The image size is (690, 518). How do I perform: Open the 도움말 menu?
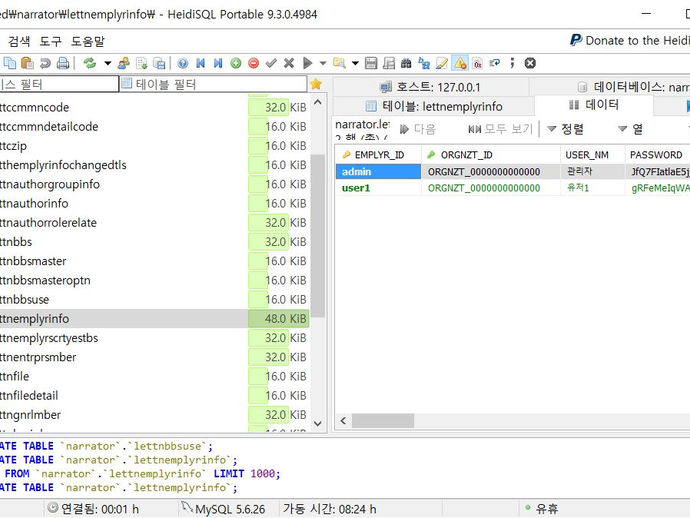88,41
